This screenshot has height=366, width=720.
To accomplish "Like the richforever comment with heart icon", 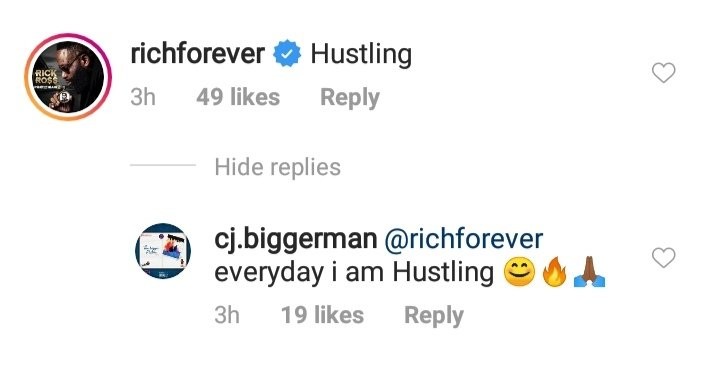I will (664, 73).
